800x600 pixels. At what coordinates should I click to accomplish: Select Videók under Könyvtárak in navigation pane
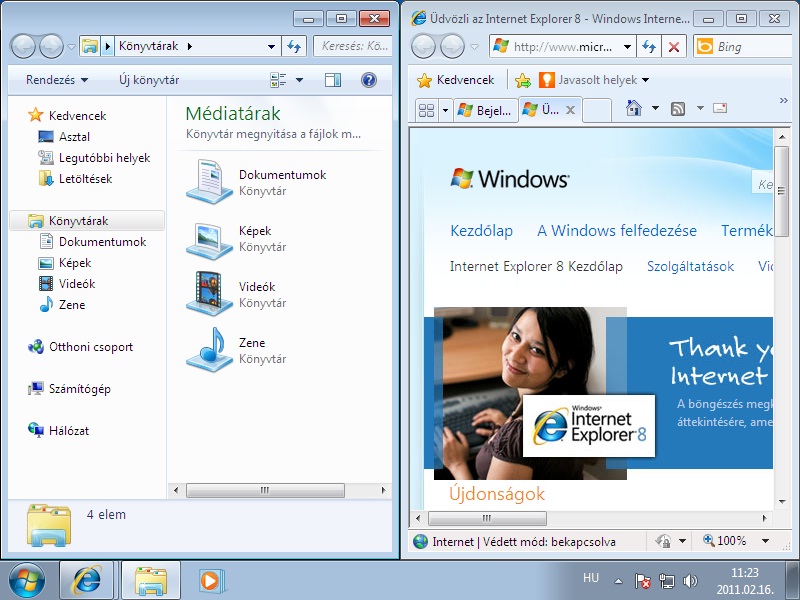77,284
